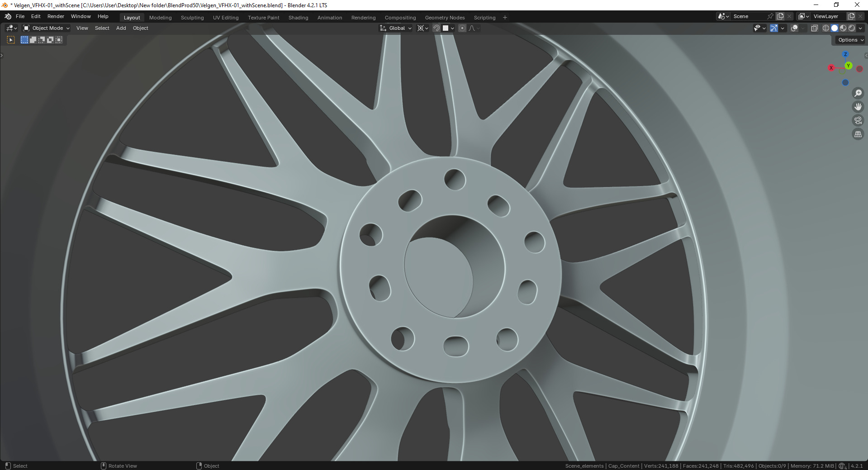Add a new view layer icon
The height and width of the screenshot is (470, 868).
[851, 16]
